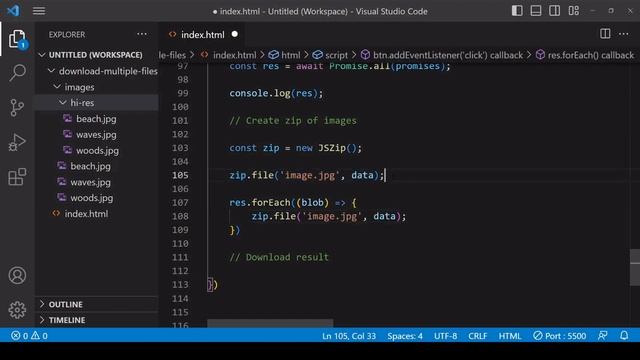Click le-files breadcrumb segment
Image resolution: width=640 pixels, height=360 pixels.
(172, 55)
